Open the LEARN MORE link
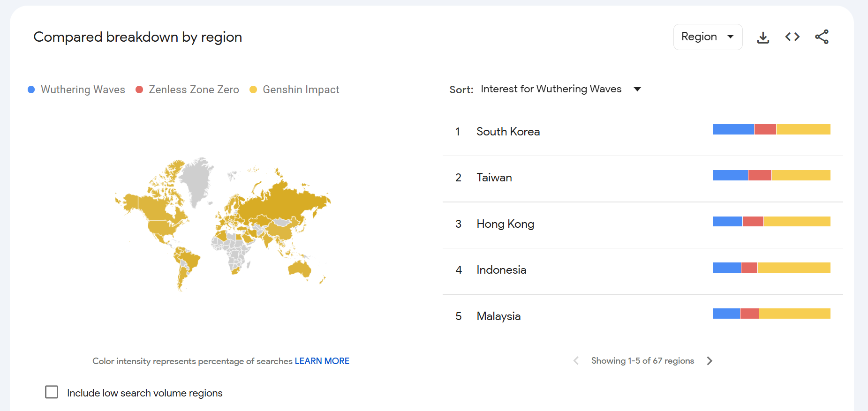Screen dimensions: 868x411 pyautogui.click(x=322, y=361)
